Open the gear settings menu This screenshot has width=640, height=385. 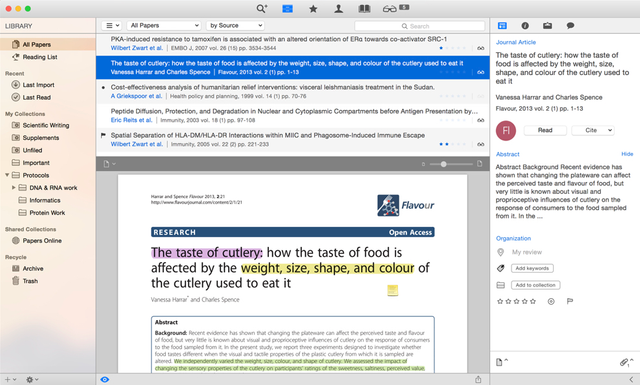click(32, 379)
